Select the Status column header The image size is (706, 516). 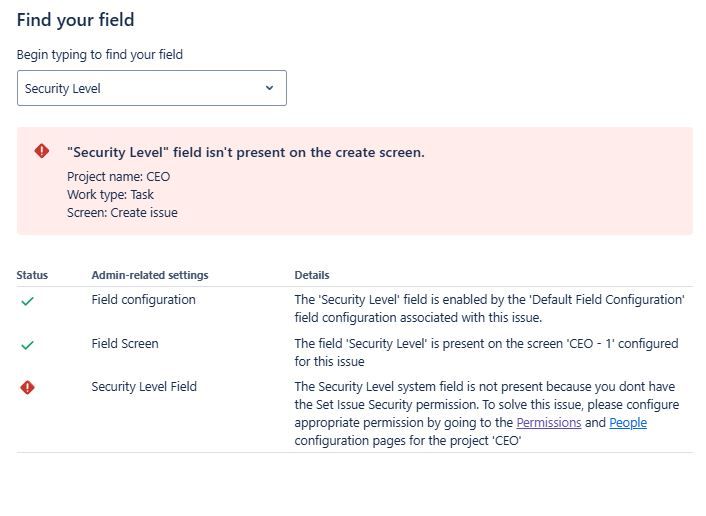(x=32, y=275)
